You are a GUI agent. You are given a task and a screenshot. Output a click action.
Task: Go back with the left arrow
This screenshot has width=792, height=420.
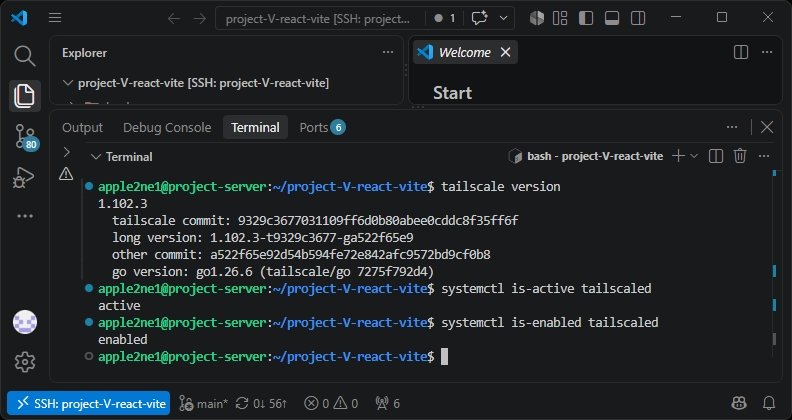click(x=174, y=19)
